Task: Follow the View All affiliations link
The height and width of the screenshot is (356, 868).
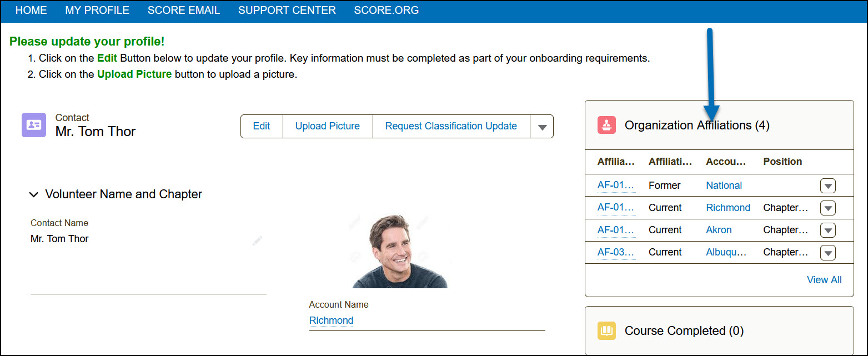Action: point(824,280)
